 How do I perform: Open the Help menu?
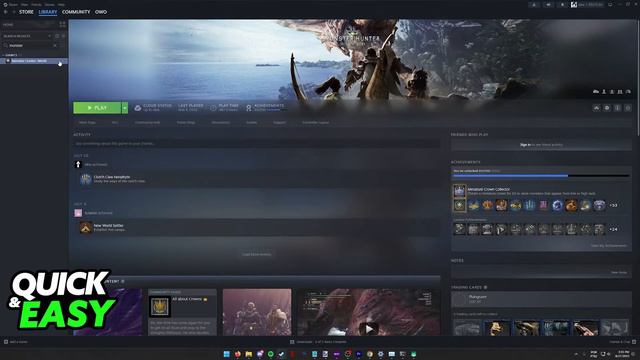61,4
